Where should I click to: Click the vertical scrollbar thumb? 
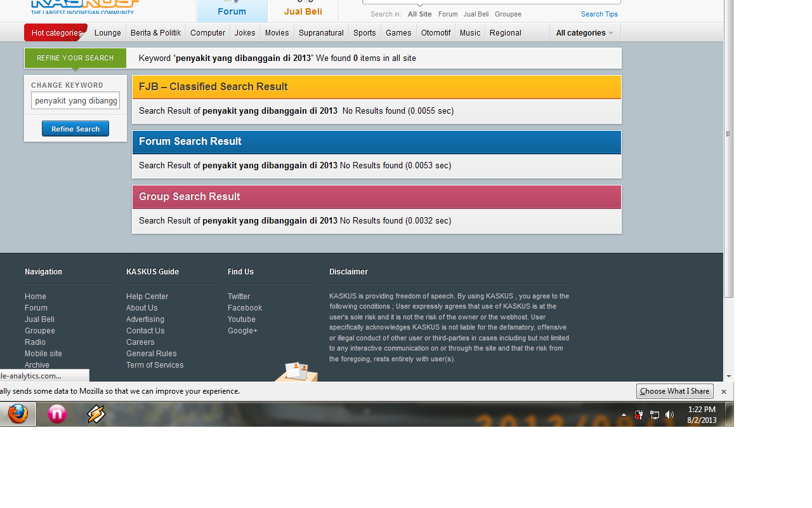click(729, 149)
